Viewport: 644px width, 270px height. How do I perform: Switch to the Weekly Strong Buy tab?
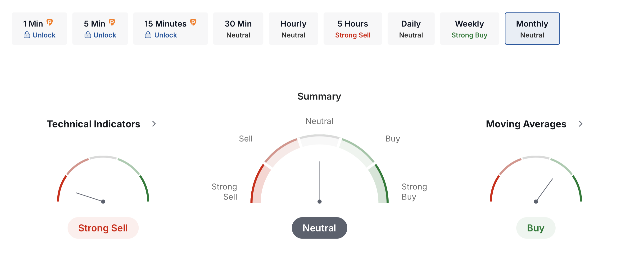pyautogui.click(x=469, y=29)
